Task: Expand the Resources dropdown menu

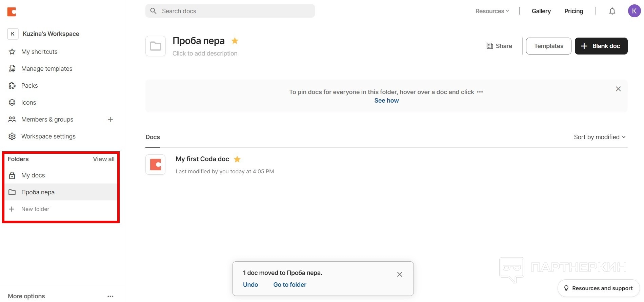Action: pyautogui.click(x=492, y=11)
